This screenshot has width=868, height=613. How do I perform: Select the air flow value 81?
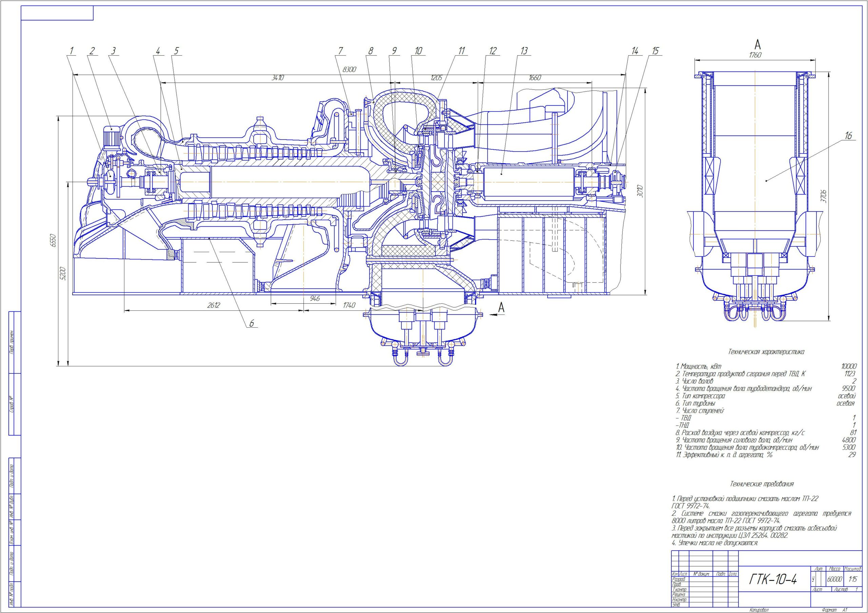[x=853, y=433]
